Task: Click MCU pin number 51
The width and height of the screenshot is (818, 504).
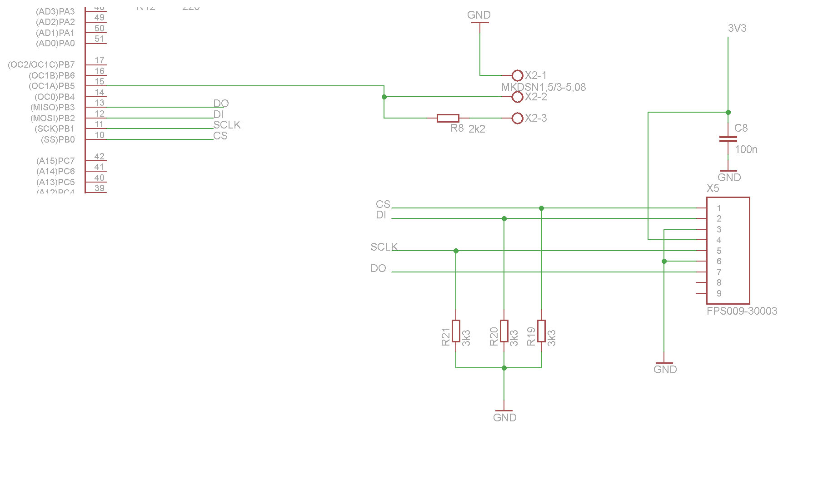Action: point(100,39)
